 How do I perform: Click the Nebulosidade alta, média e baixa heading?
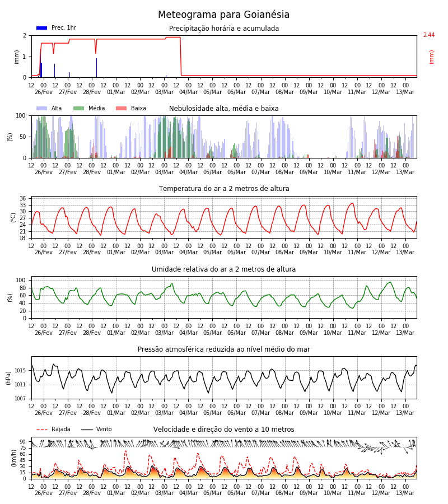point(223,109)
